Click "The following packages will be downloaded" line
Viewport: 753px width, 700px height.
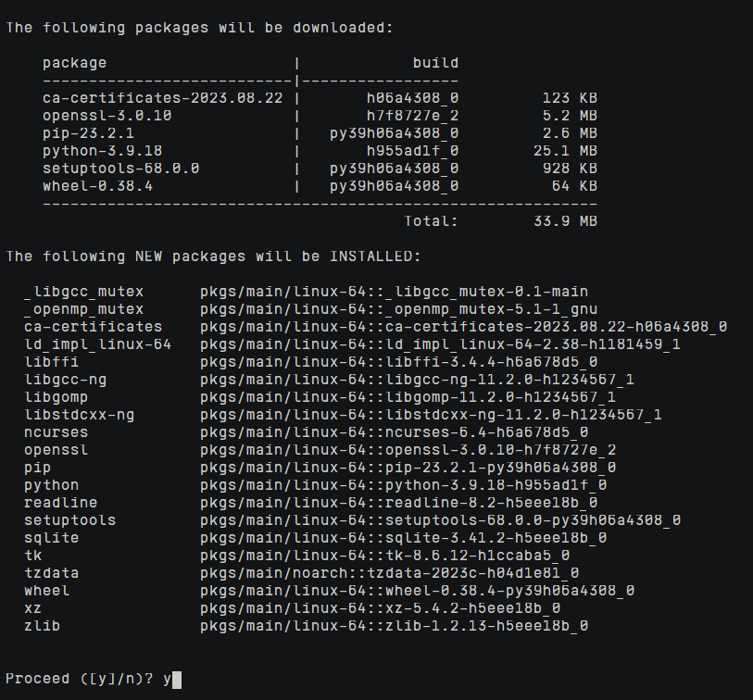[x=199, y=28]
